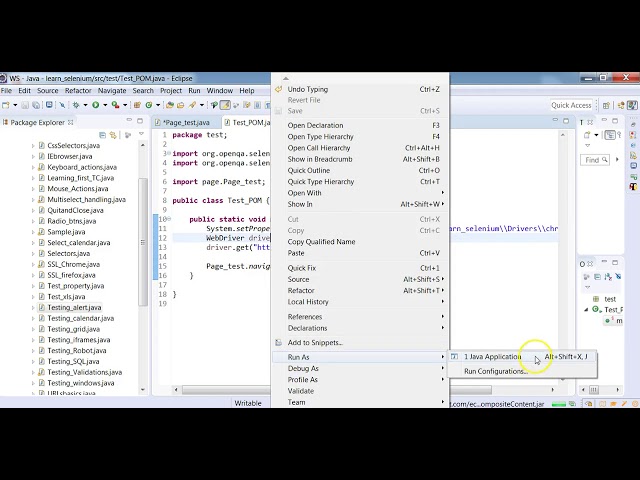Click the New Java Package toolbar icon

pyautogui.click(x=138, y=105)
